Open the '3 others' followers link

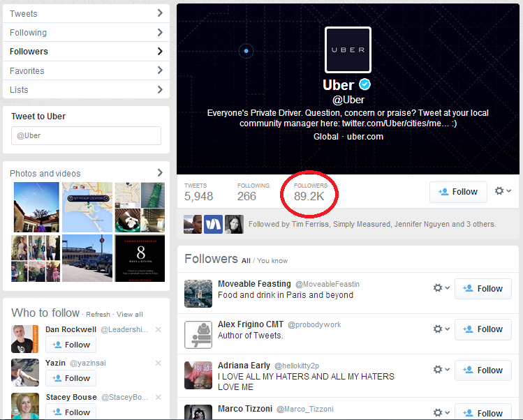[x=480, y=224]
